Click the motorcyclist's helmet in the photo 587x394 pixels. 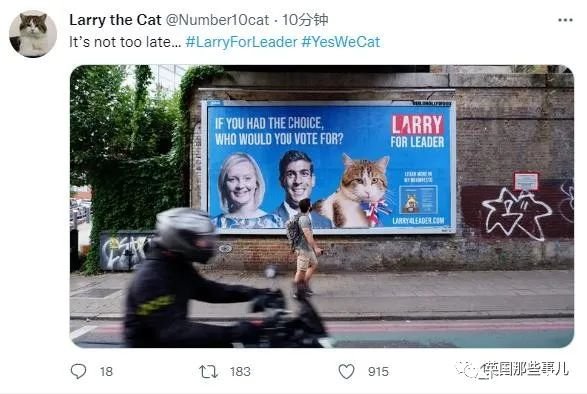click(185, 234)
